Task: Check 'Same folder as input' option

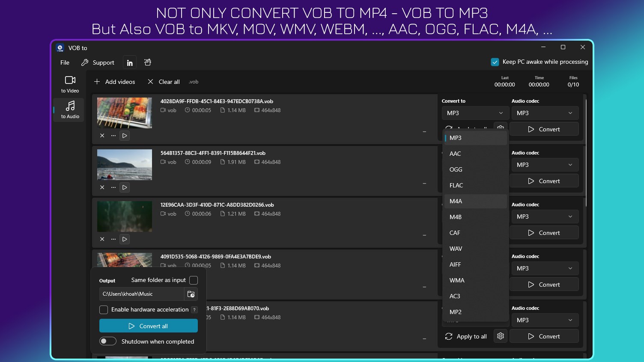Action: 194,280
